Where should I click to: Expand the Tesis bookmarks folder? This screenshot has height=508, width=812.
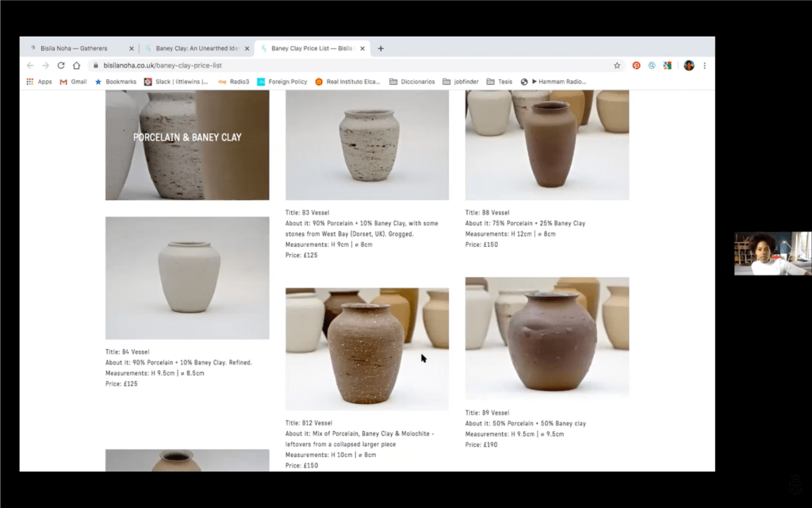[x=500, y=82]
